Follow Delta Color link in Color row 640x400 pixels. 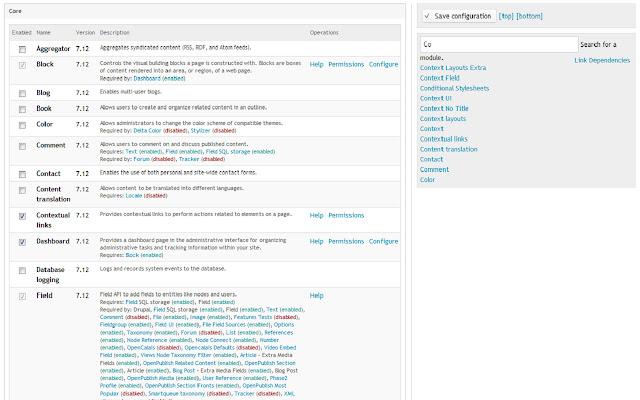tap(147, 131)
